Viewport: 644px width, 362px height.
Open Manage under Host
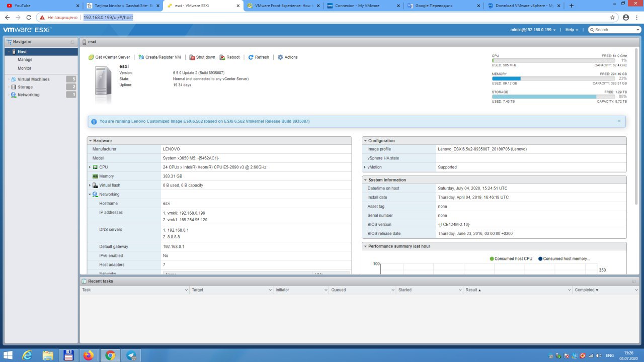[25, 60]
